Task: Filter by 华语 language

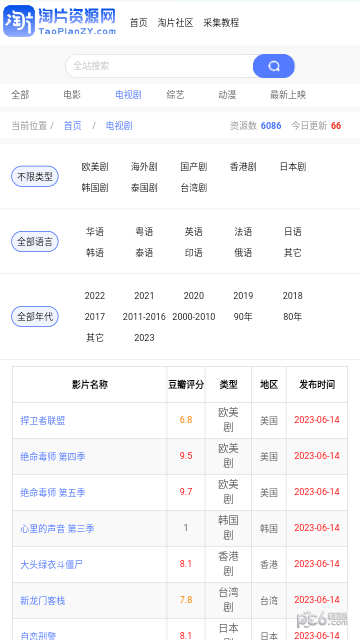Action: (x=95, y=232)
